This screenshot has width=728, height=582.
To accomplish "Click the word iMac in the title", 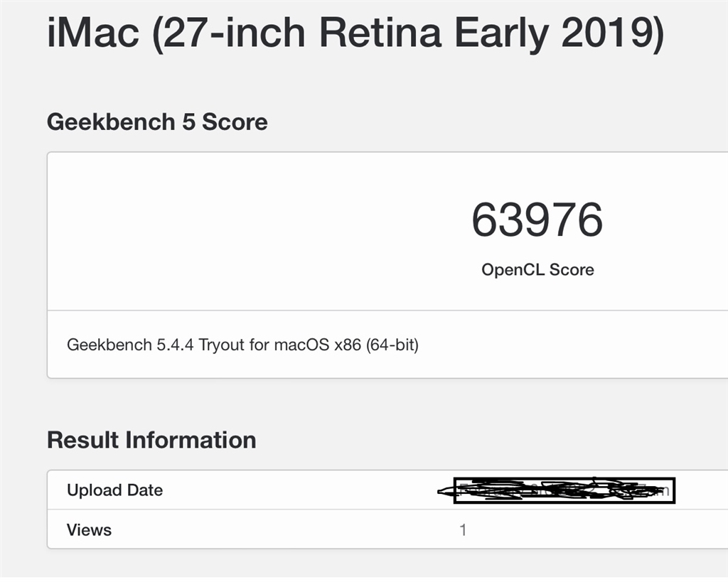I will tap(93, 33).
